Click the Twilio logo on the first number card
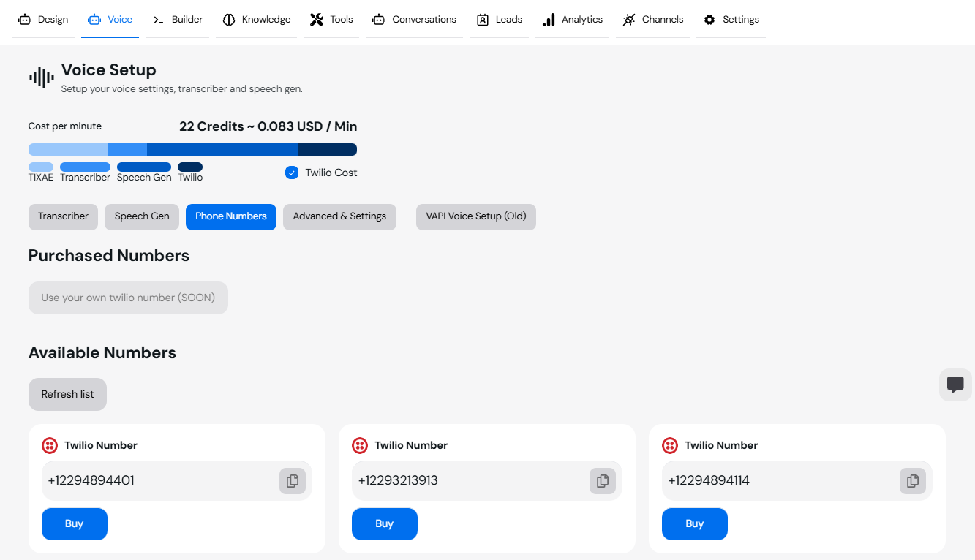975x560 pixels. [49, 444]
